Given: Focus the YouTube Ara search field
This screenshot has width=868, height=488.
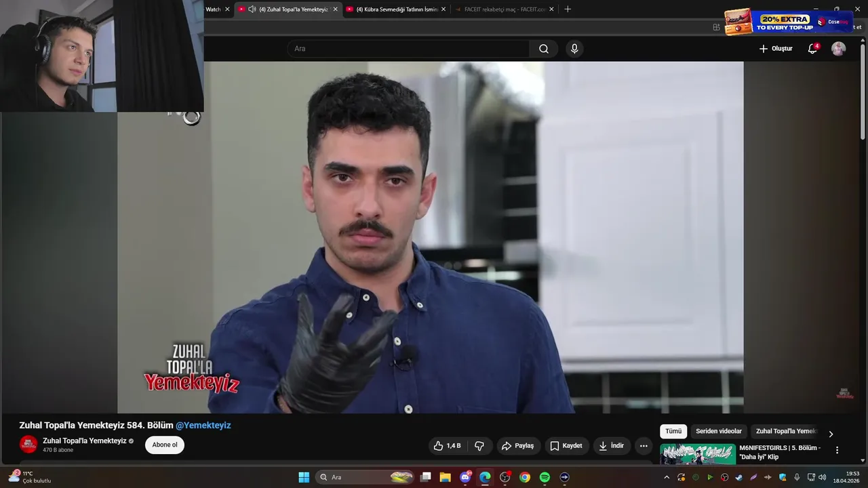Looking at the screenshot, I should 408,49.
